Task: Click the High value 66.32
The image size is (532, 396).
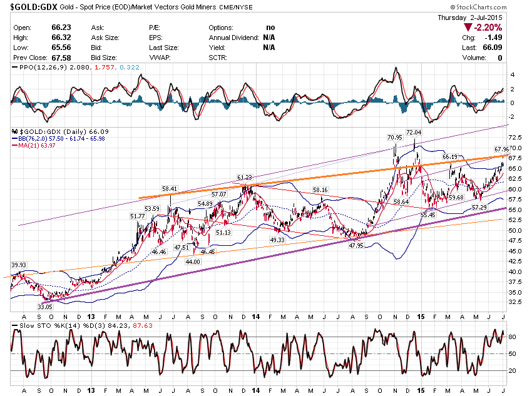Action: 61,38
